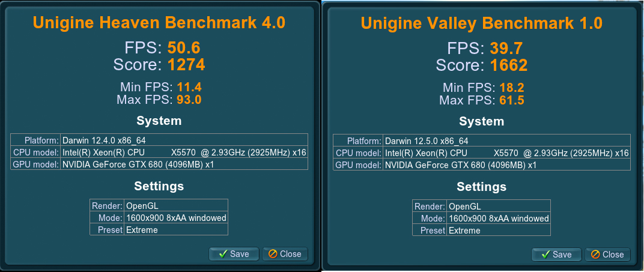Click Darwin 12.4.0 x86_64 platform cell
This screenshot has width=644, height=272.
[x=184, y=141]
